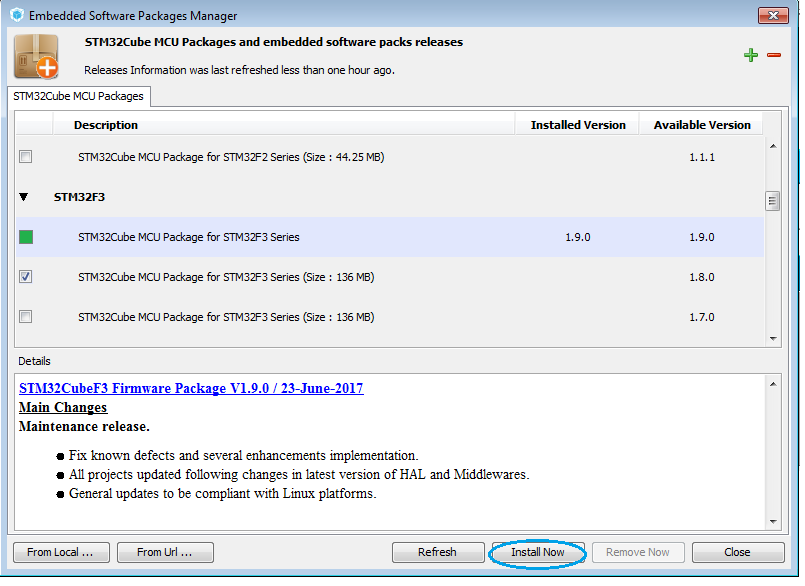Click Details pane scrollbar up arrow
This screenshot has height=586, width=805.
click(x=773, y=384)
